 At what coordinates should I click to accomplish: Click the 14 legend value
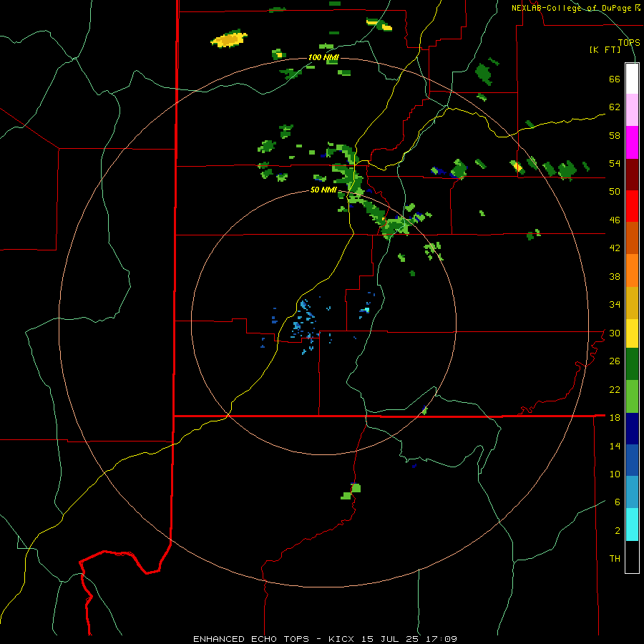tap(615, 446)
